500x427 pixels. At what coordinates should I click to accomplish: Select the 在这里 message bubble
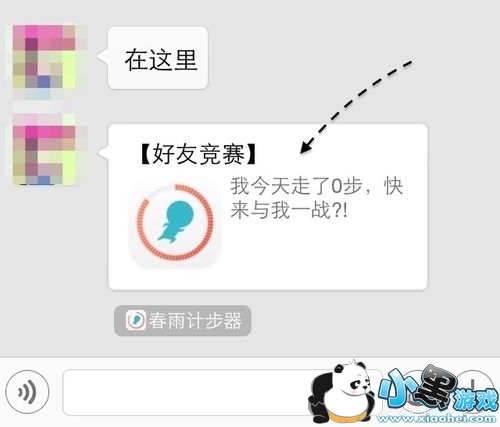point(158,58)
